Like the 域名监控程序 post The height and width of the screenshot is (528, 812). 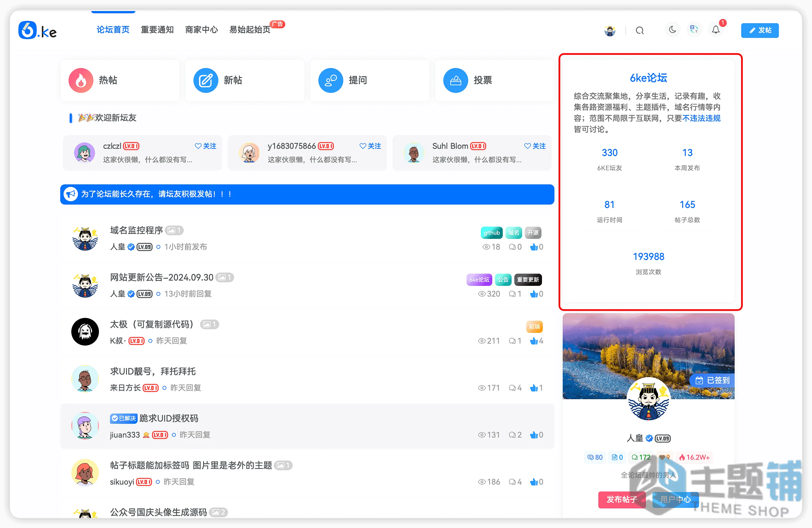click(x=537, y=247)
